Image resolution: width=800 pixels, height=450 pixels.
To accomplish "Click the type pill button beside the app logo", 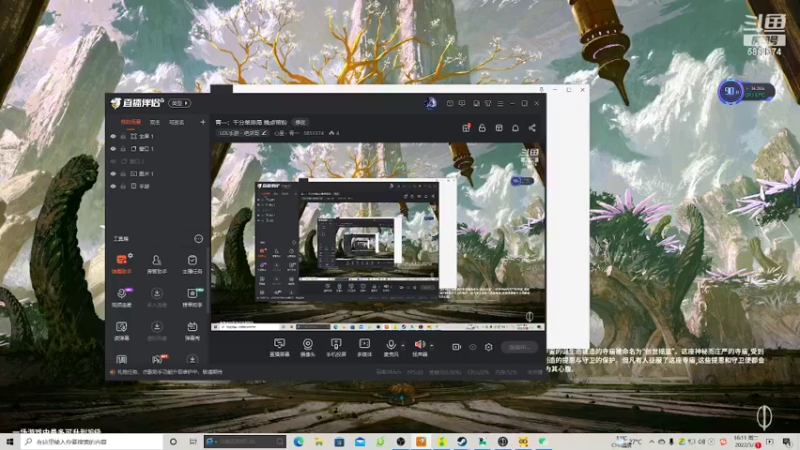I will (180, 103).
